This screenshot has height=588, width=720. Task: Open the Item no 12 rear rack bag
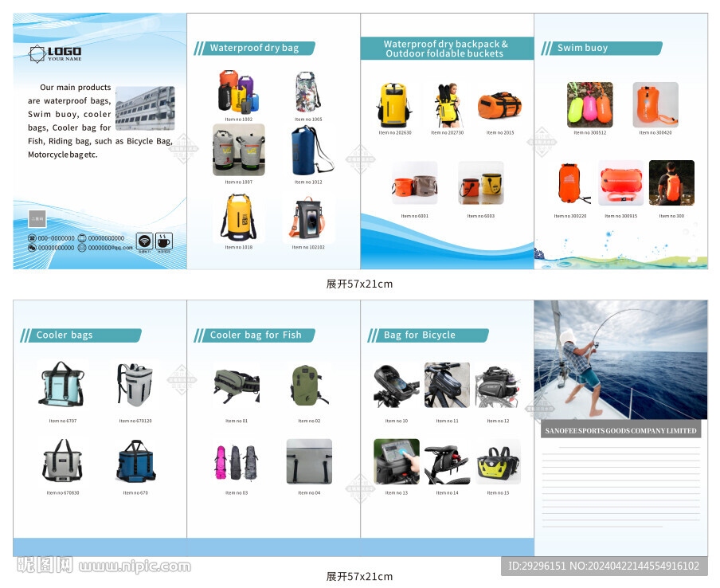tap(498, 386)
